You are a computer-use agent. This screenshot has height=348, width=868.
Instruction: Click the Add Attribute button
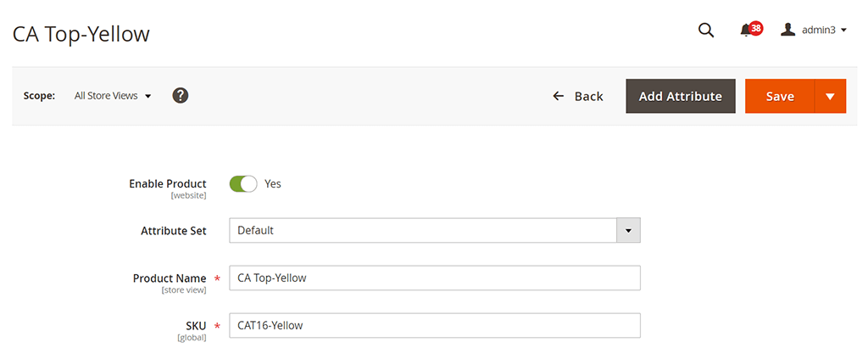tap(681, 96)
